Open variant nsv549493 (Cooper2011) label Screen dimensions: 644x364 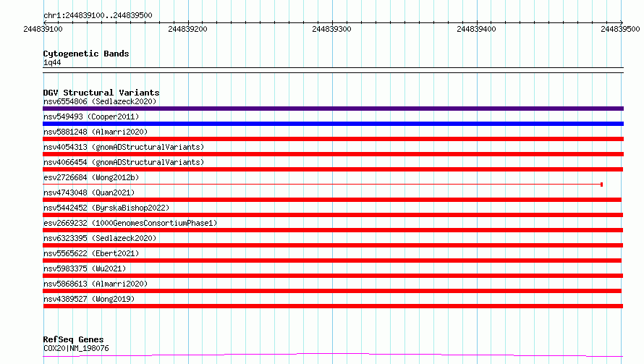[91, 117]
